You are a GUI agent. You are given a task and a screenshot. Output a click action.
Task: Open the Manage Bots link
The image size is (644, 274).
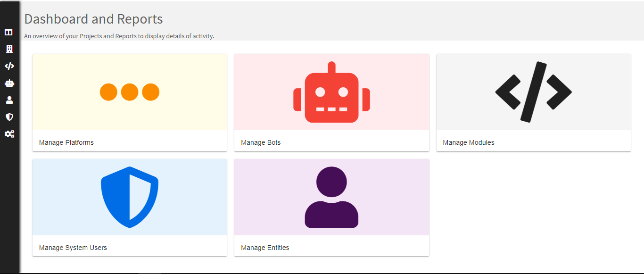click(x=261, y=142)
